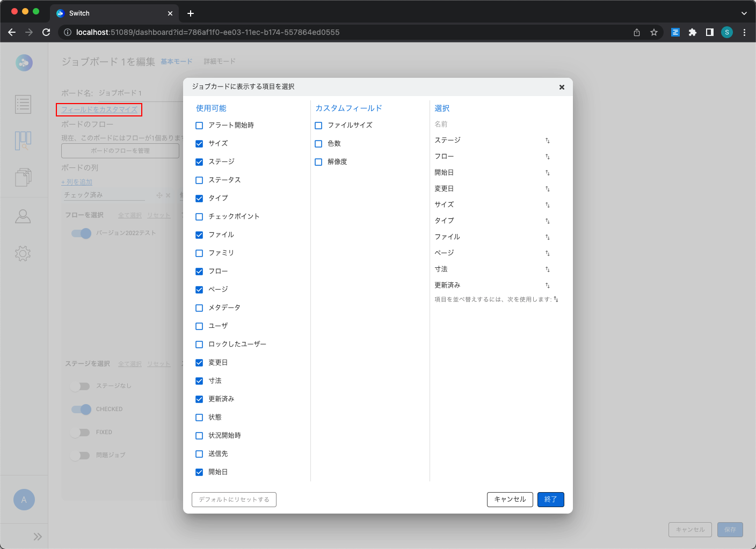Click reorder arrows for タイプ row

tap(548, 221)
